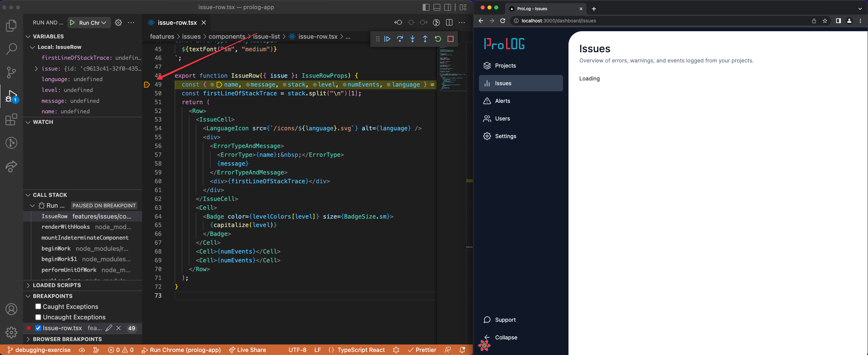The height and width of the screenshot is (355, 868).
Task: Open the Extensions view
Action: pyautogui.click(x=11, y=119)
